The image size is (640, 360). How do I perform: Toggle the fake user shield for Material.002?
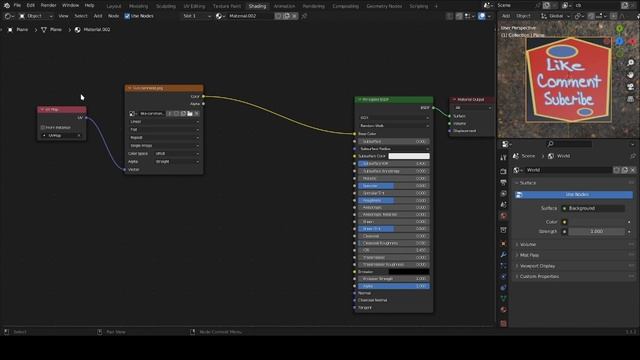click(278, 16)
